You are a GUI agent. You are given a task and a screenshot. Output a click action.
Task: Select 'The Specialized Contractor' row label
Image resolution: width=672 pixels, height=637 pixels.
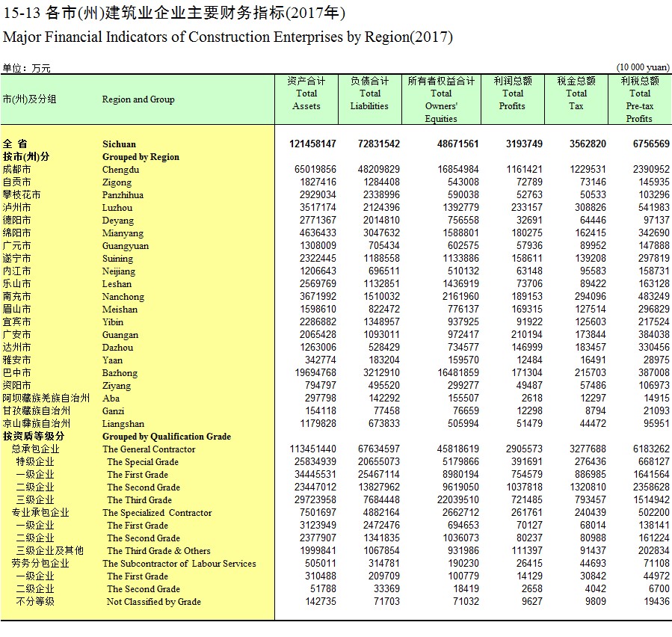click(x=157, y=513)
